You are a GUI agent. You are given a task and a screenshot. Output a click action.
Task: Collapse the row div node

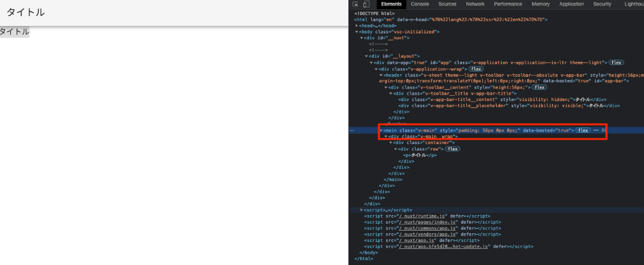click(396, 149)
